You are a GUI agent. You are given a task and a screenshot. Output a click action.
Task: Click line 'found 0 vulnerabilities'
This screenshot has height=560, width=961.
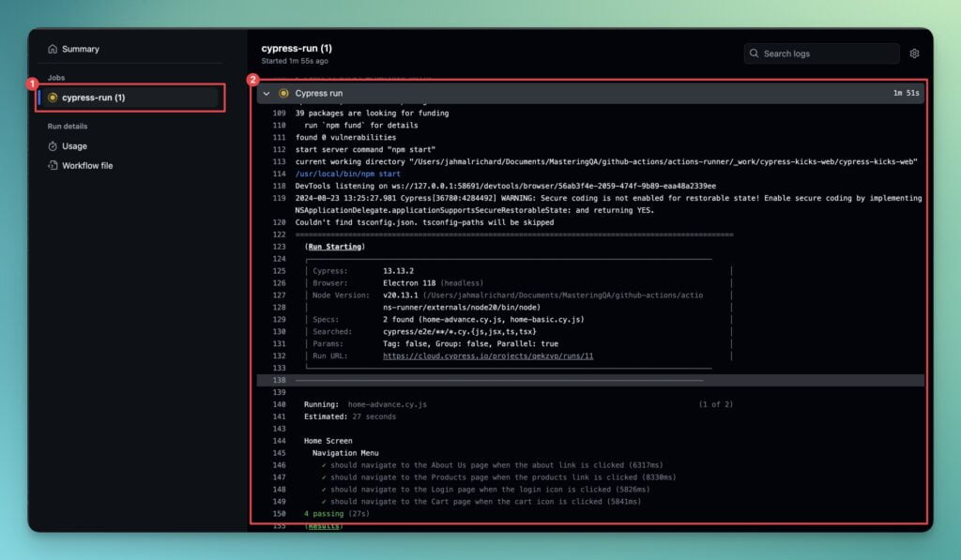(x=345, y=138)
